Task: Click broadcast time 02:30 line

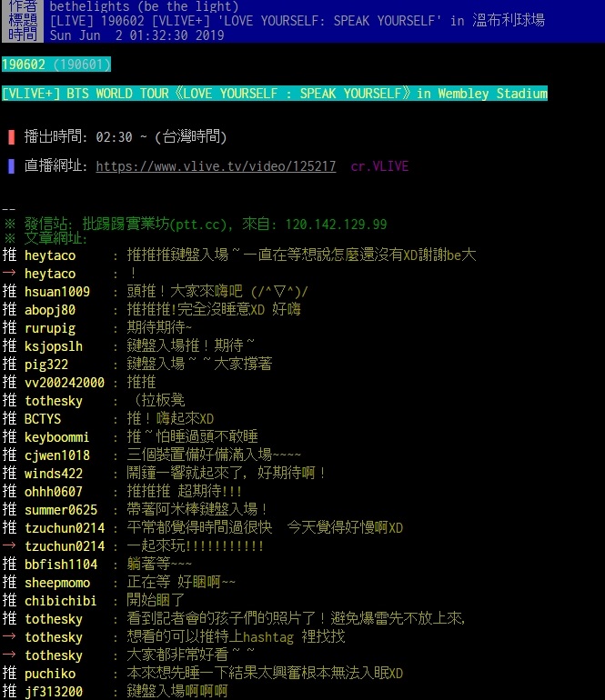Action: (x=117, y=136)
